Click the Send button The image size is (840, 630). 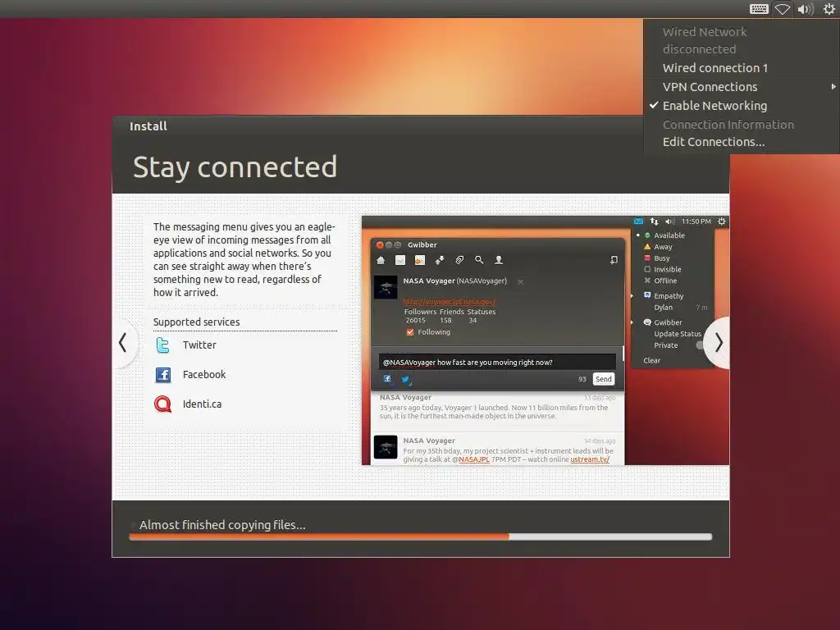point(604,379)
